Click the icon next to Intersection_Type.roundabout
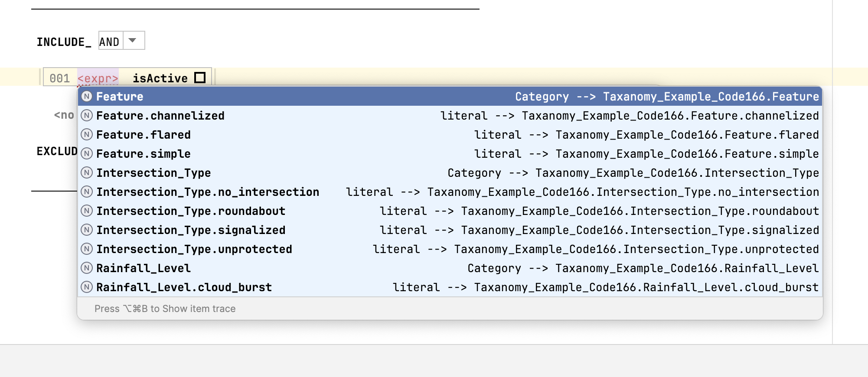 [x=87, y=211]
